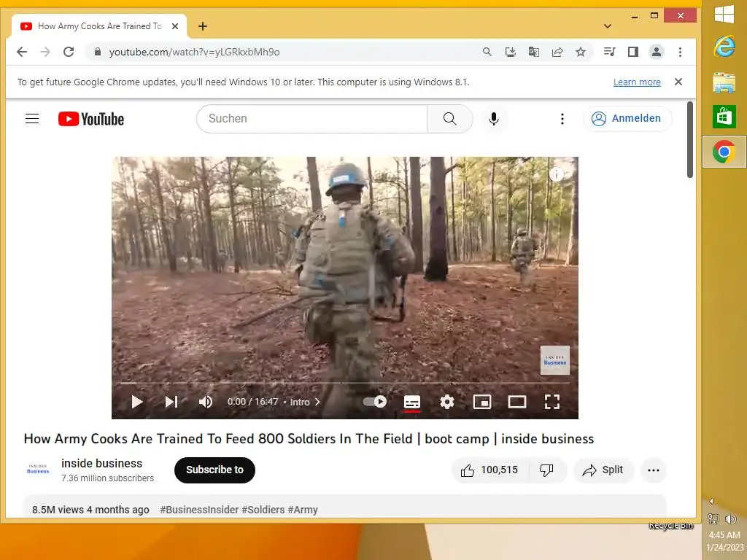
Task: Select How Army Cooks tab
Action: [99, 26]
